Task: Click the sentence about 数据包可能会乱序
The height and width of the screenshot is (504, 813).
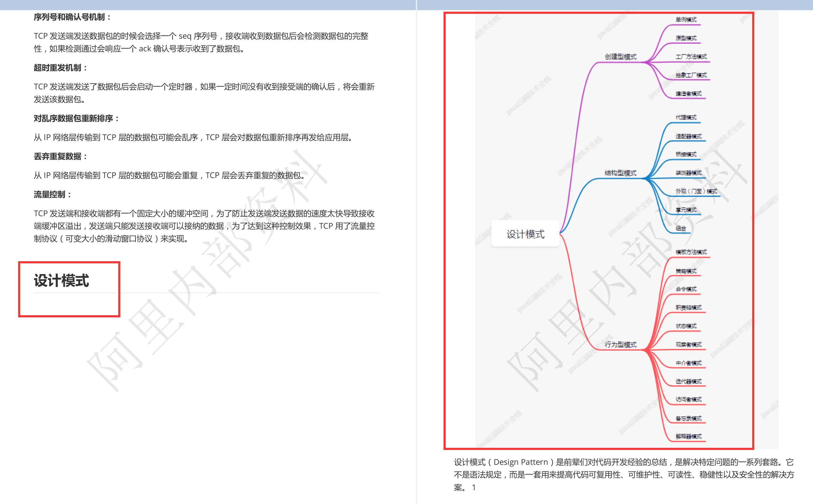Action: 194,137
